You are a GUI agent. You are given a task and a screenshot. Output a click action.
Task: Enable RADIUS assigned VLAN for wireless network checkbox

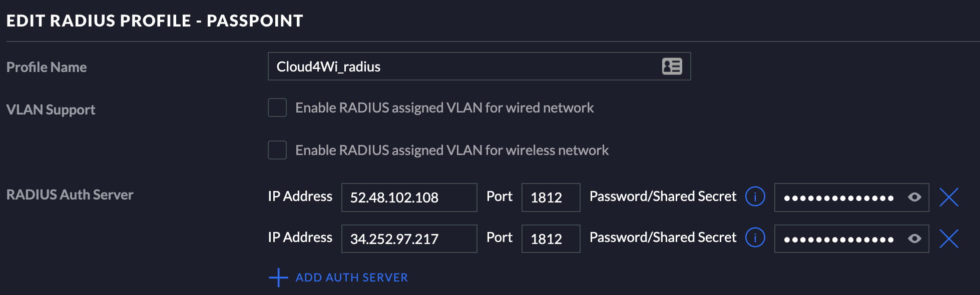[277, 150]
